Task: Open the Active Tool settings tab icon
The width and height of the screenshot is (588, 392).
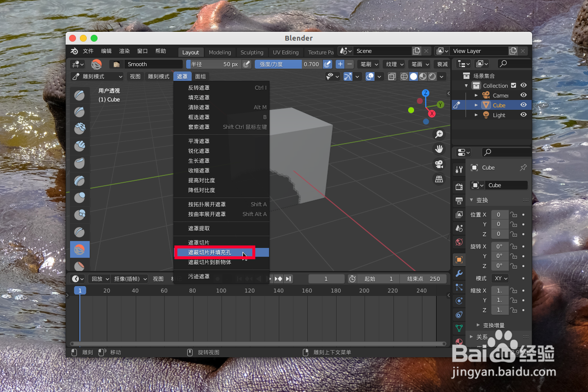Action: tap(459, 170)
